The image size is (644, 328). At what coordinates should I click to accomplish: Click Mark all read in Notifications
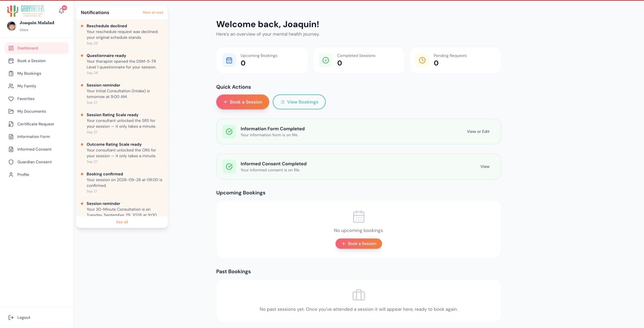[x=153, y=12]
